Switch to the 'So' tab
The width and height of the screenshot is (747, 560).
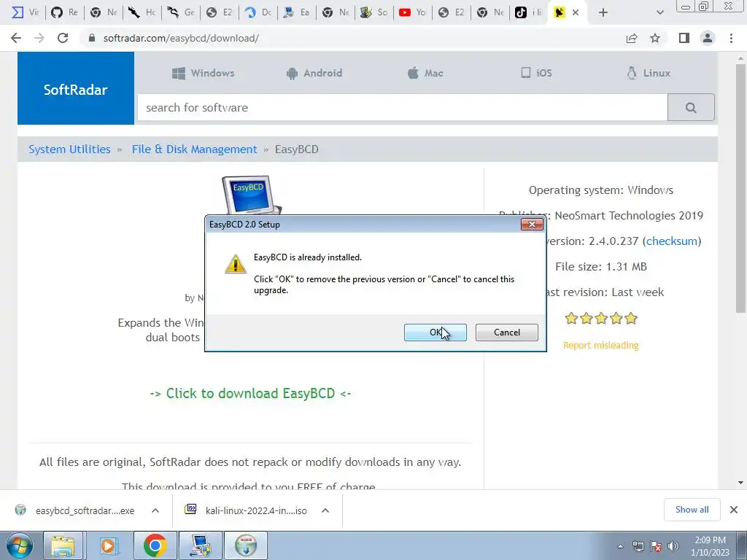click(374, 12)
